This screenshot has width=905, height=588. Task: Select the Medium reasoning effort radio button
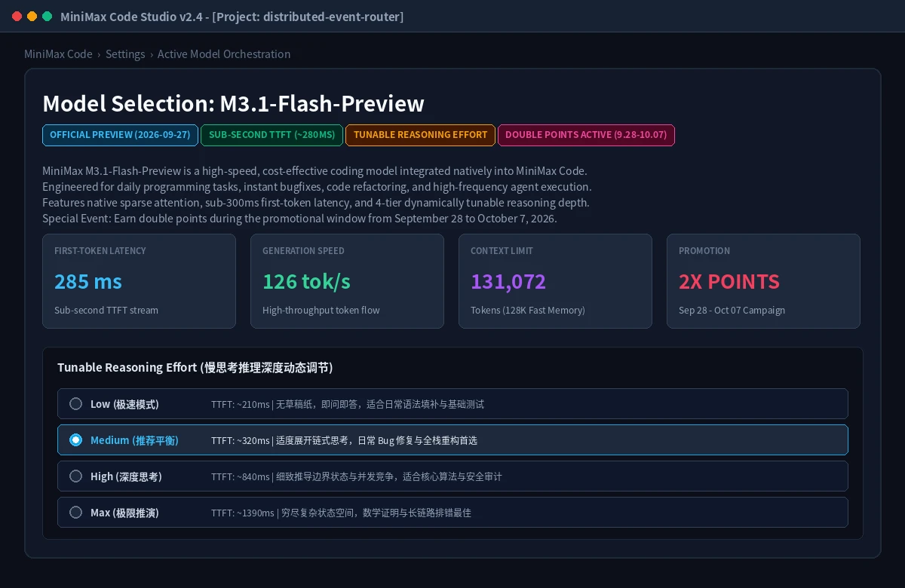pyautogui.click(x=75, y=440)
